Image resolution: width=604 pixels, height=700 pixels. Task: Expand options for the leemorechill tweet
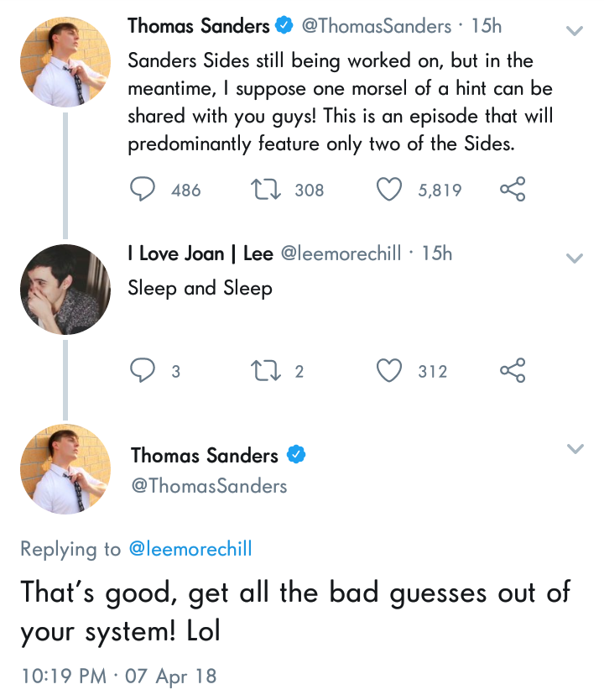(x=575, y=258)
